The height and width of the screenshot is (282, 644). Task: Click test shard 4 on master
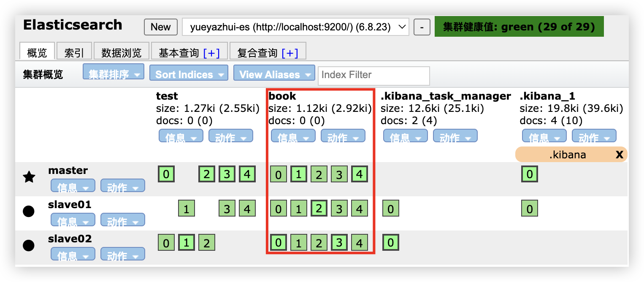[x=247, y=174]
